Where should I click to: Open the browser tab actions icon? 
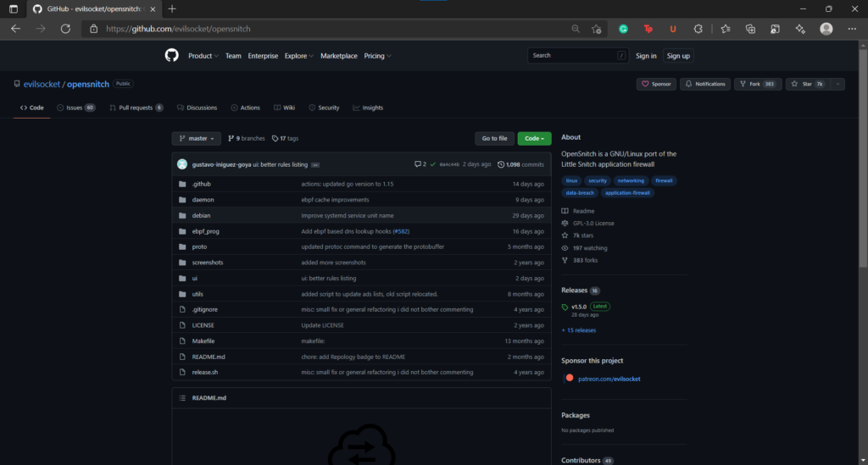click(14, 8)
